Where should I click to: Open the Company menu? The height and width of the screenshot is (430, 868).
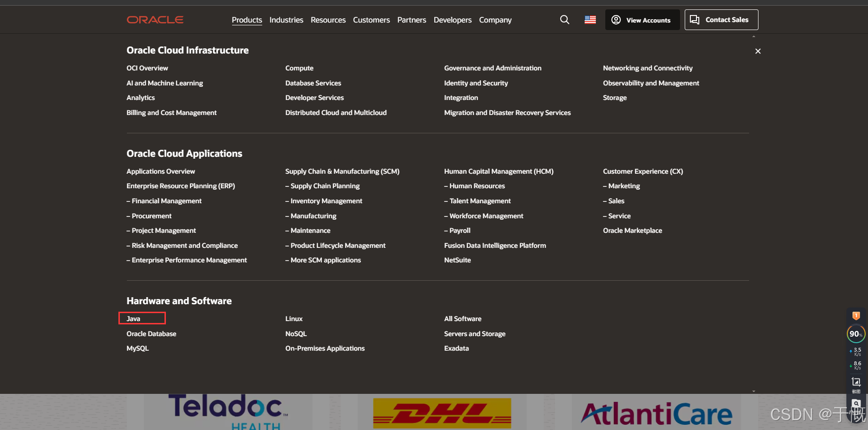495,20
